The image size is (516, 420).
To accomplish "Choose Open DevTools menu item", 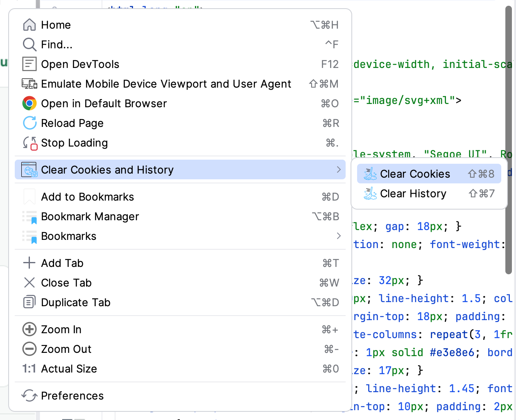I will point(180,64).
